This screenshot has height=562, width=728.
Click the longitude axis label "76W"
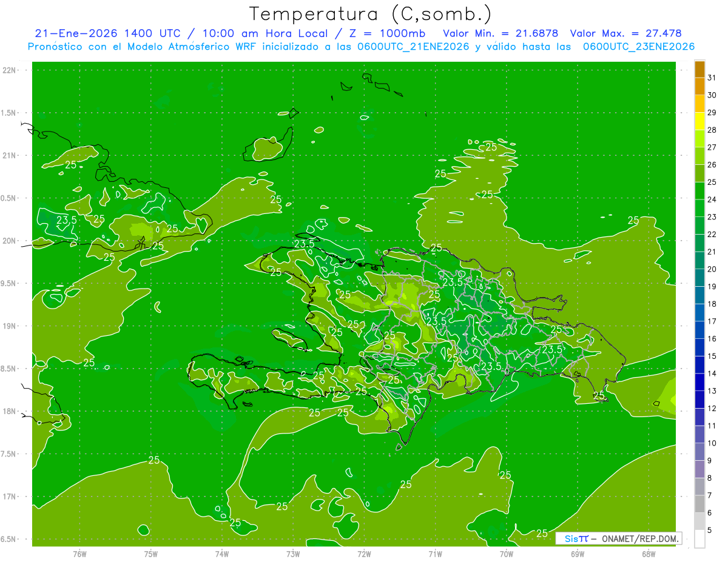(x=79, y=554)
